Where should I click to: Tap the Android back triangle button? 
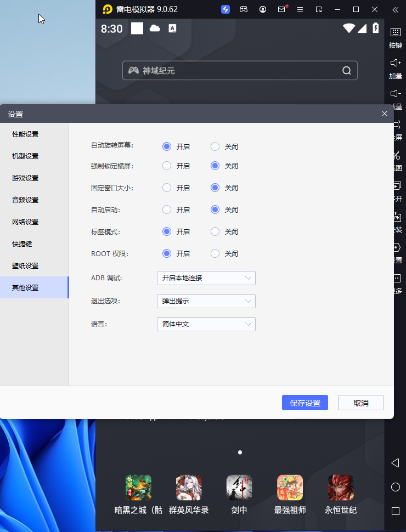click(395, 463)
